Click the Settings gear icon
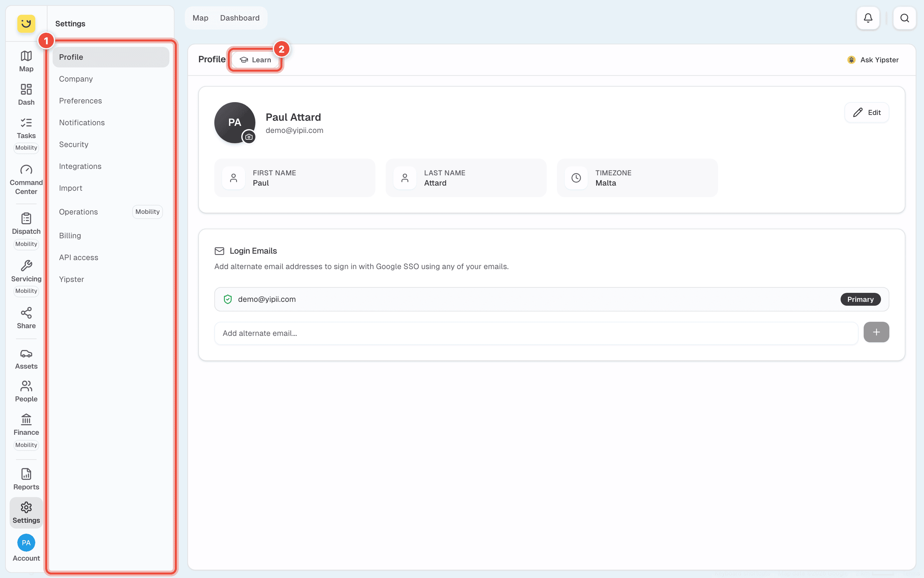The image size is (924, 578). coord(26,507)
